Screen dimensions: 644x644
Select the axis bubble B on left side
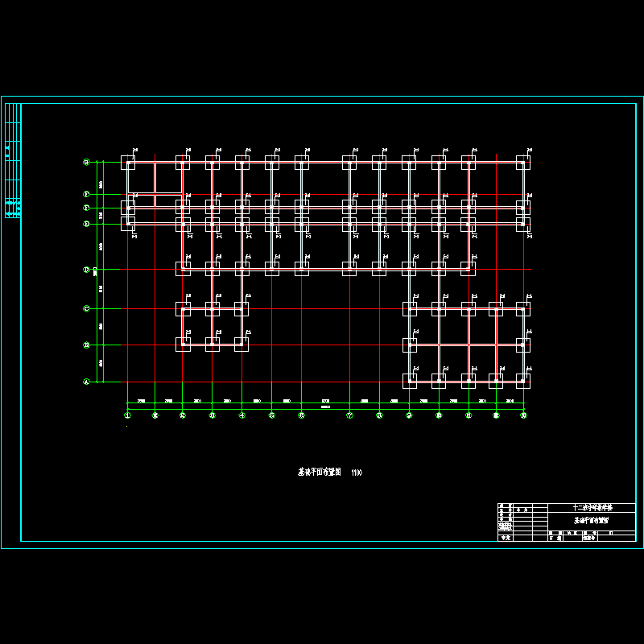click(87, 345)
